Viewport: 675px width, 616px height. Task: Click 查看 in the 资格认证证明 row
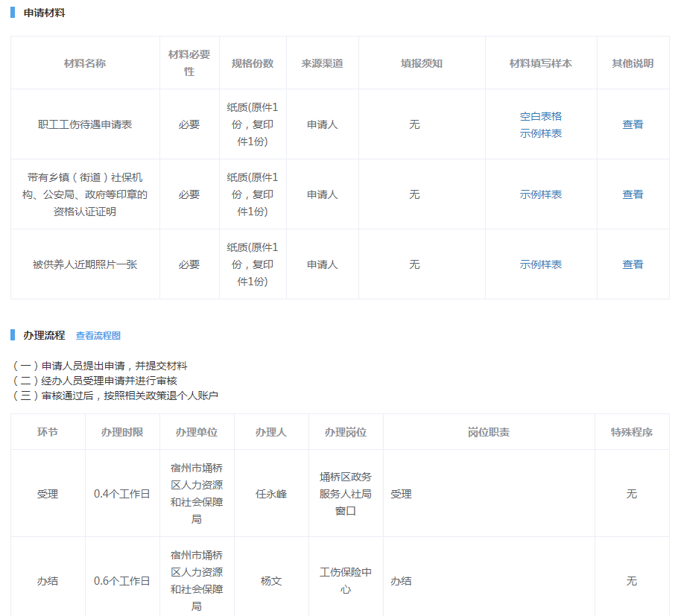tap(633, 194)
